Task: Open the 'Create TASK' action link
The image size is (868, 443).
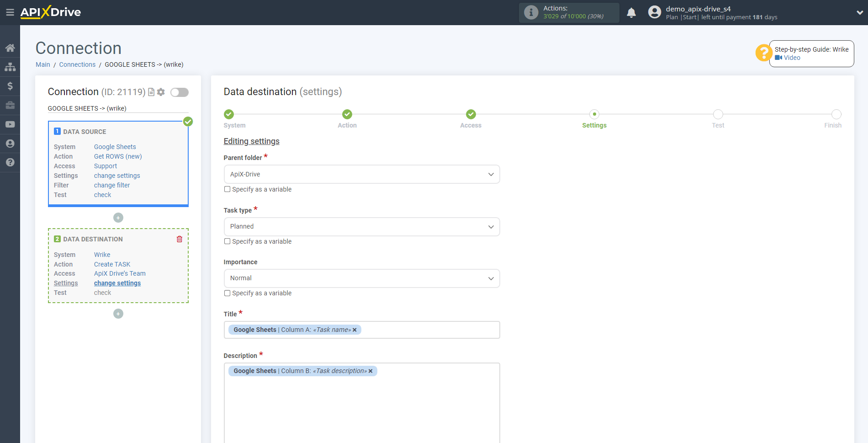Action: (x=112, y=264)
